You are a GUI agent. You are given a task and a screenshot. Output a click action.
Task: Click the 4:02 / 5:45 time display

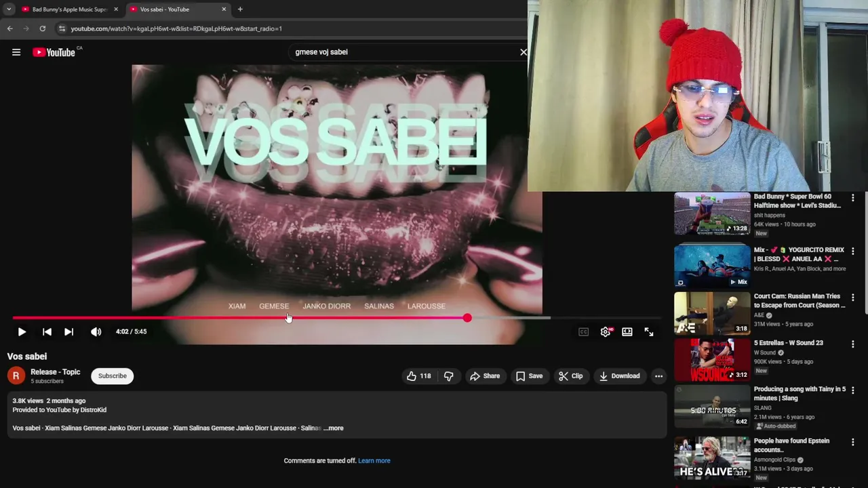point(131,331)
